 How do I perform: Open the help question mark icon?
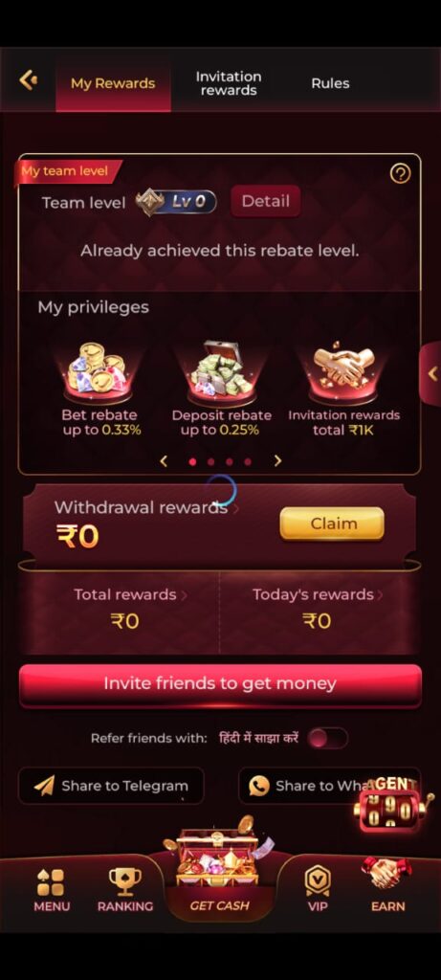coord(400,173)
